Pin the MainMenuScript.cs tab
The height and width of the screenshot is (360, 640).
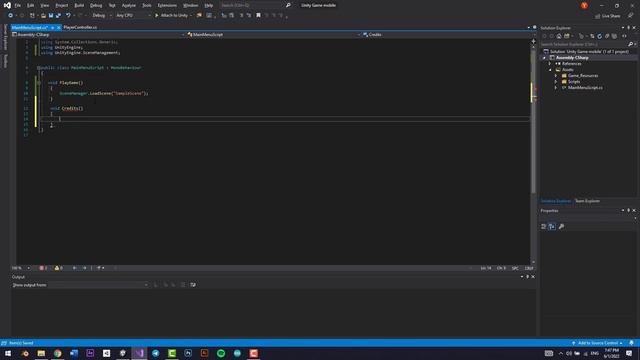pyautogui.click(x=53, y=27)
